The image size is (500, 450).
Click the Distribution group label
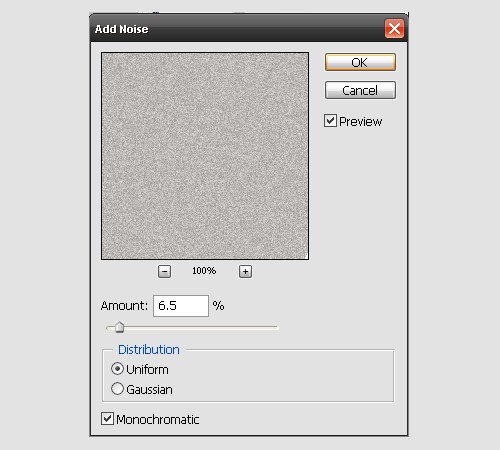coord(149,350)
